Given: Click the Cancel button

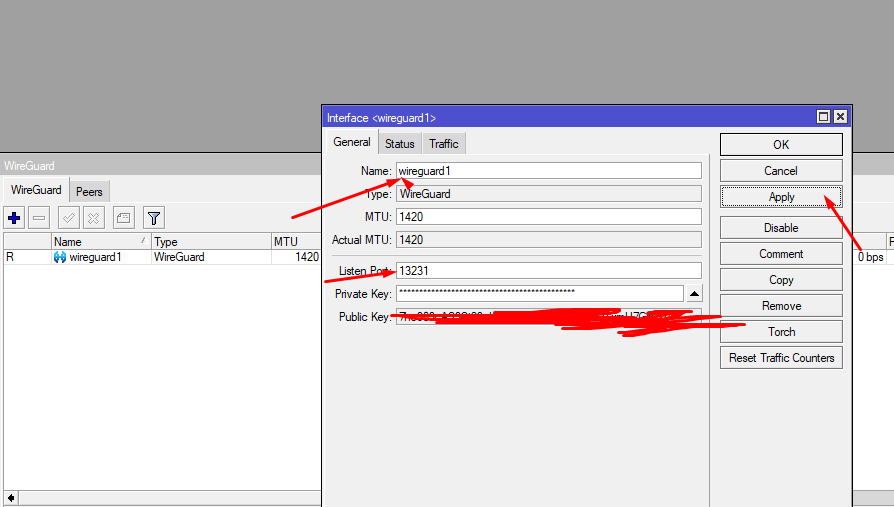Looking at the screenshot, I should 781,171.
